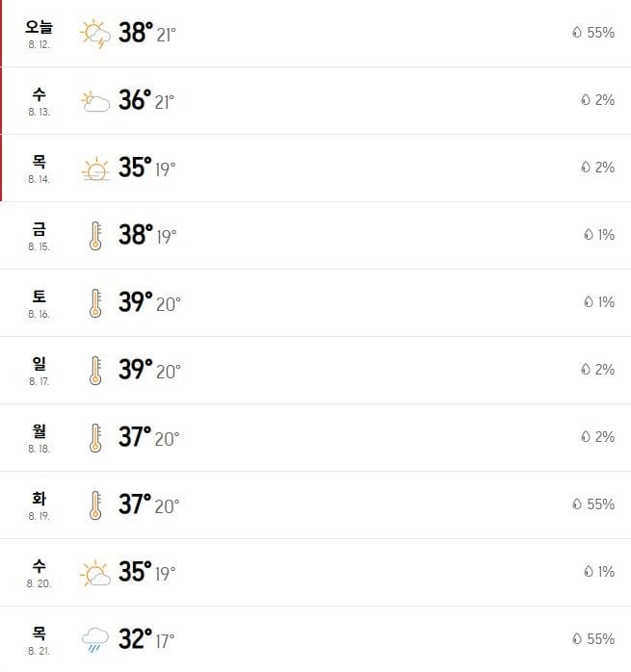Screen dimensions: 631x672
Task: Click thunderstorm sun icon for 8. 12.
Action: click(94, 34)
